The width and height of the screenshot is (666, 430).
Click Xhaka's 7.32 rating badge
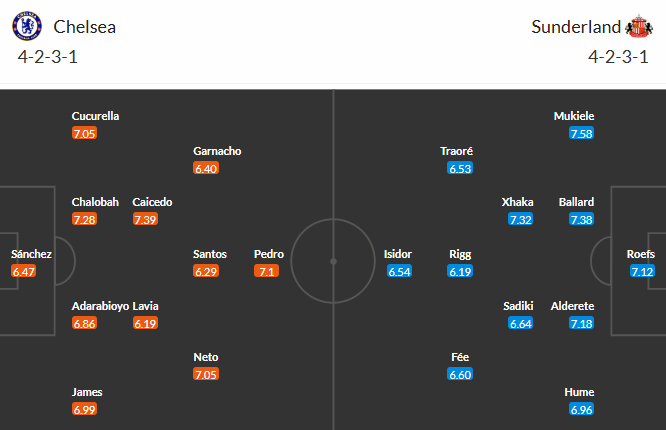(x=521, y=219)
